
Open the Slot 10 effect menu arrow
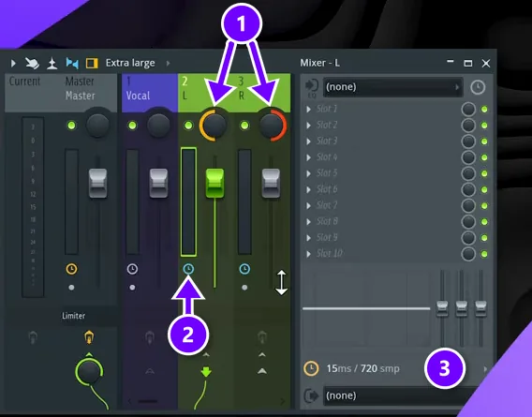(x=308, y=254)
